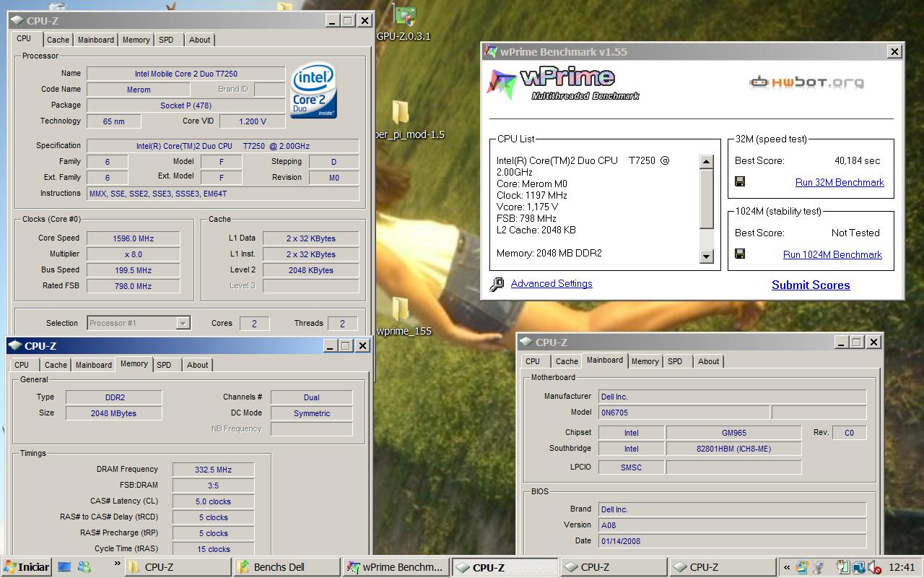Viewport: 924px width, 578px height.
Task: Switch to the Cache tab in the top CPU-Z window
Action: click(x=58, y=40)
